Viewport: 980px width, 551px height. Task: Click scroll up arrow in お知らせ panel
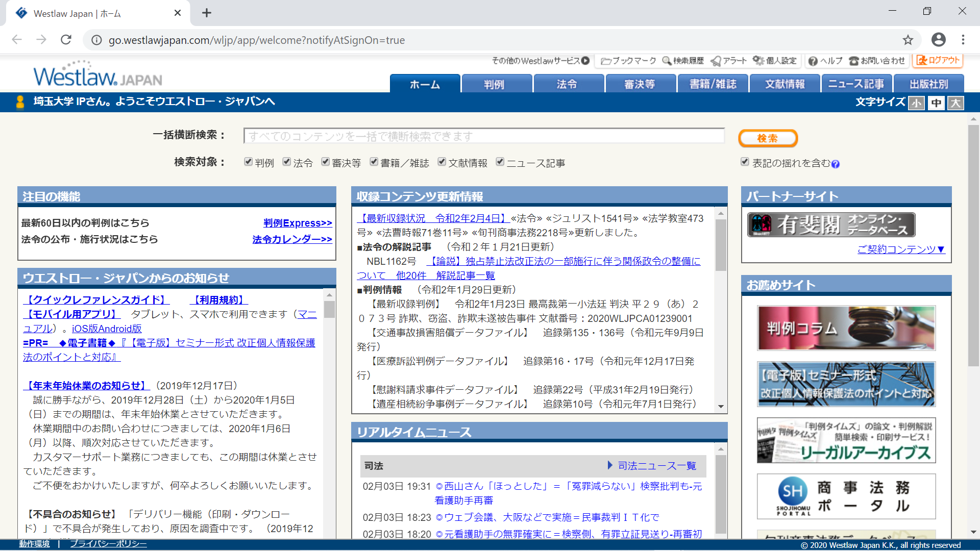(x=330, y=295)
